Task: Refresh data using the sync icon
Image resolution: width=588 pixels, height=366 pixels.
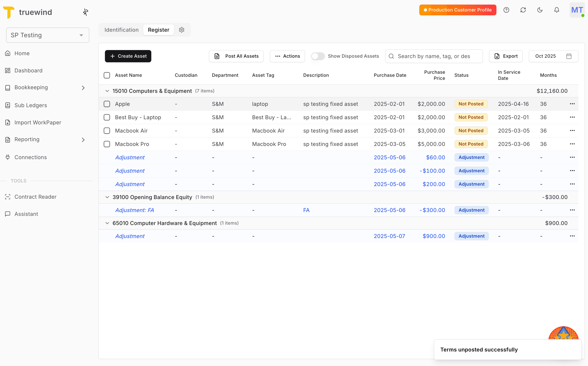Action: pos(523,10)
